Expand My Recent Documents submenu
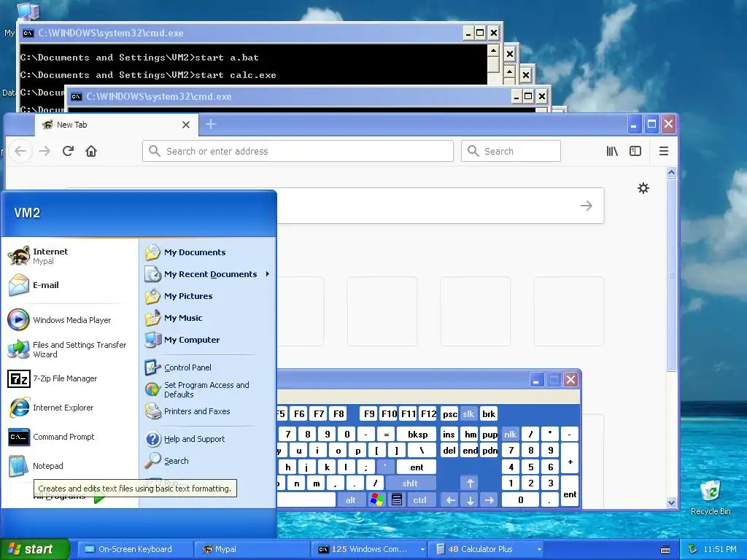 pos(207,274)
